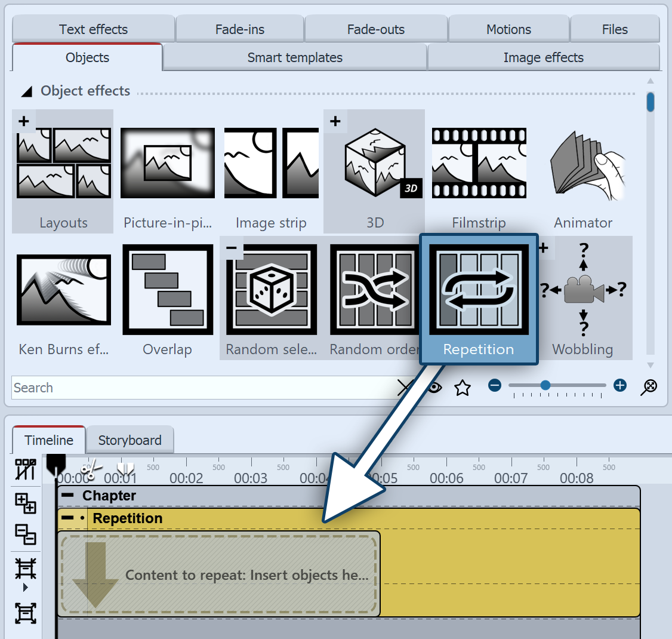Viewport: 672px width, 639px height.
Task: Click into the Search field
Action: [x=203, y=388]
